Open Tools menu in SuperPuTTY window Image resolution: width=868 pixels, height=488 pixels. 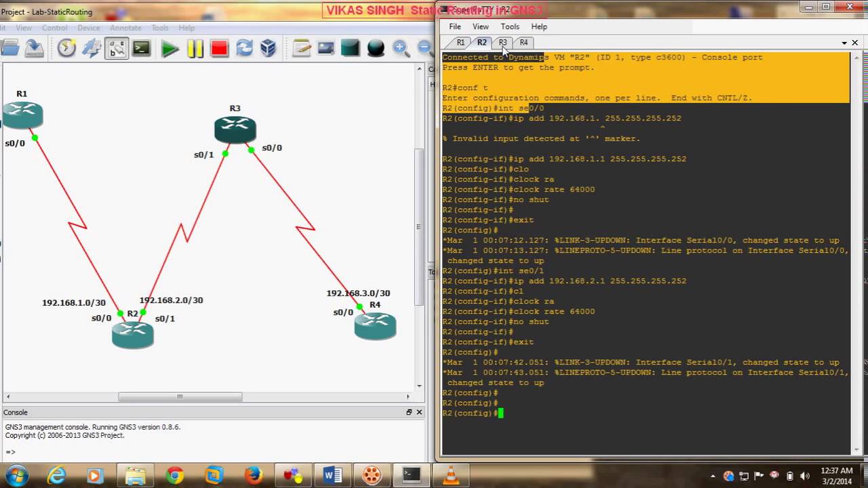click(510, 26)
